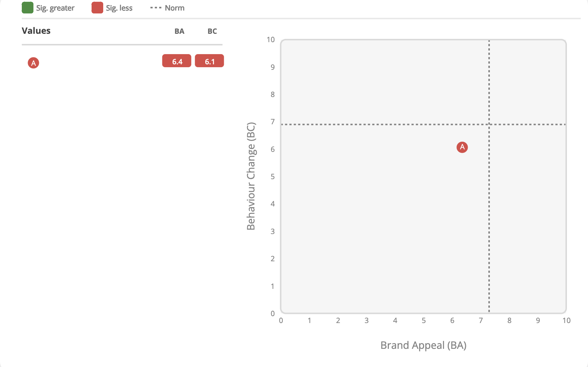Click the Values heading
This screenshot has width=588, height=367.
pos(36,31)
